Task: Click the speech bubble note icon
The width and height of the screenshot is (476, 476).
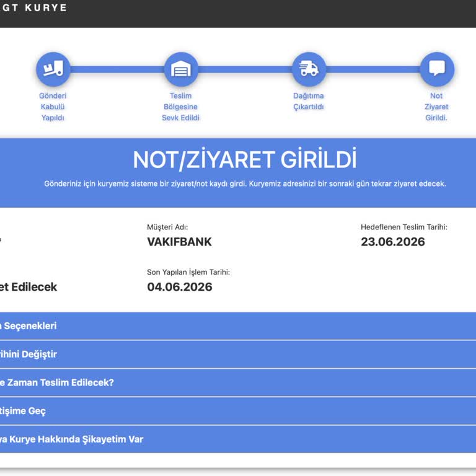Action: click(437, 69)
